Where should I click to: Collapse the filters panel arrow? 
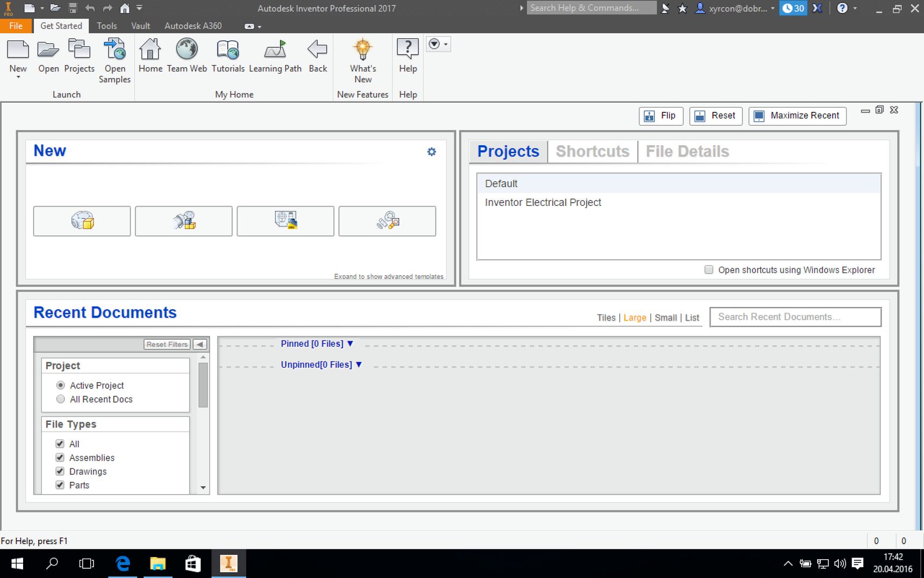[x=200, y=344]
